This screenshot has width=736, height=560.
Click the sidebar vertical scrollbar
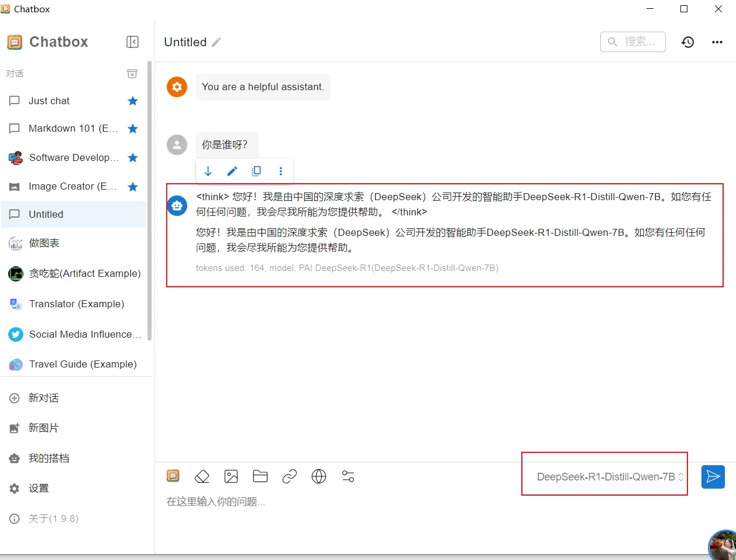click(x=150, y=201)
